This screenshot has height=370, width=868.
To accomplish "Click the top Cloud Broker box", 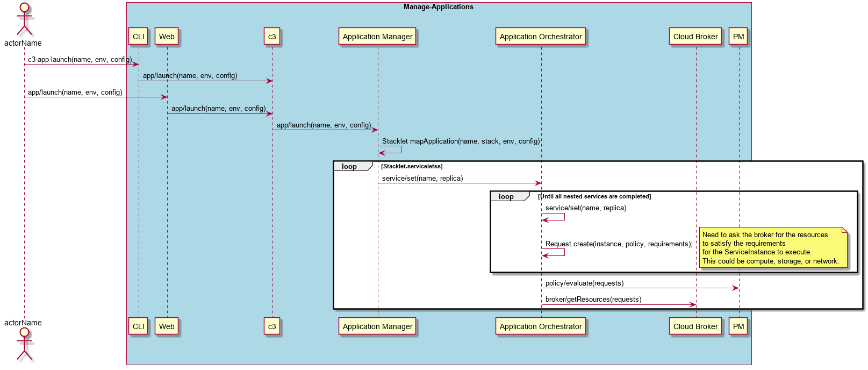I will [x=695, y=37].
